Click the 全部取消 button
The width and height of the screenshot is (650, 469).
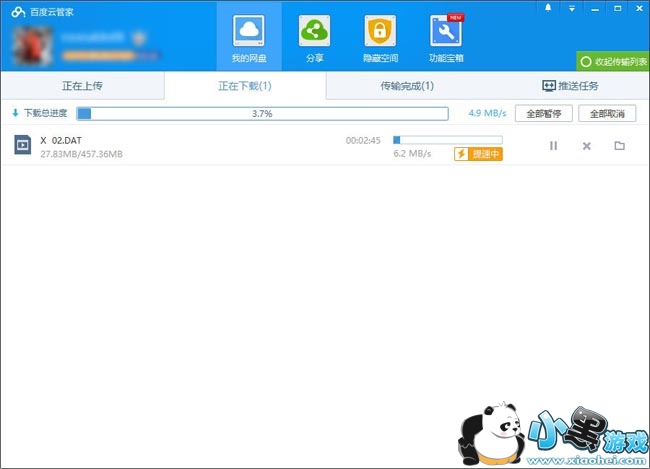[607, 113]
